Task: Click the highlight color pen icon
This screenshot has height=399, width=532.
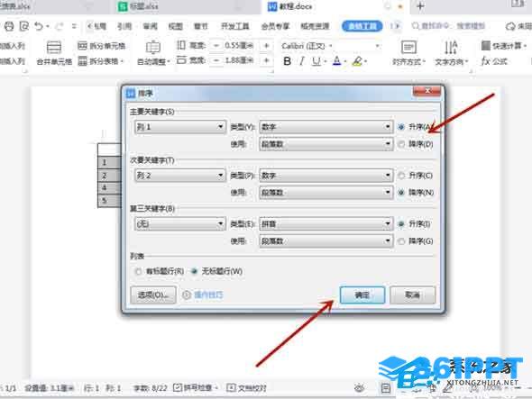Action: click(x=357, y=61)
